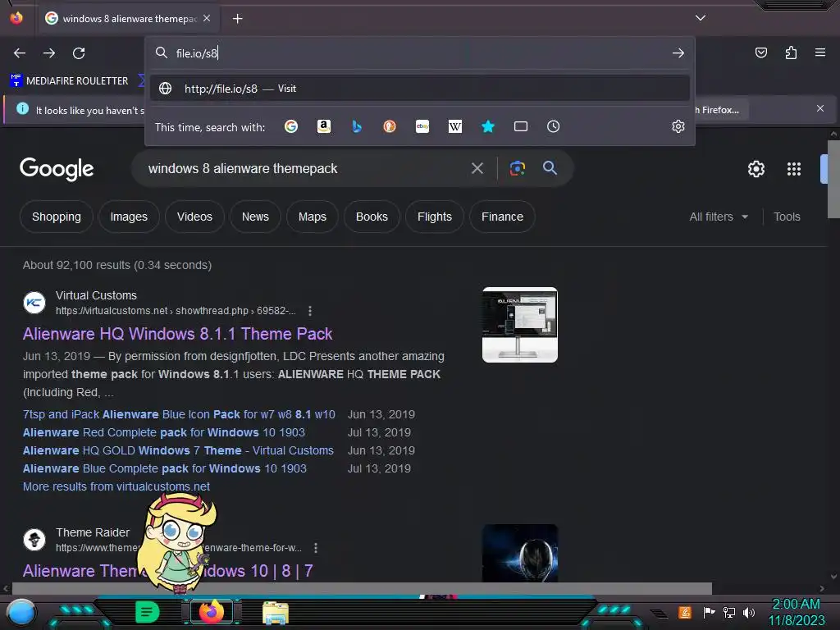Select the Videos filter tab
840x630 pixels.
(x=194, y=217)
